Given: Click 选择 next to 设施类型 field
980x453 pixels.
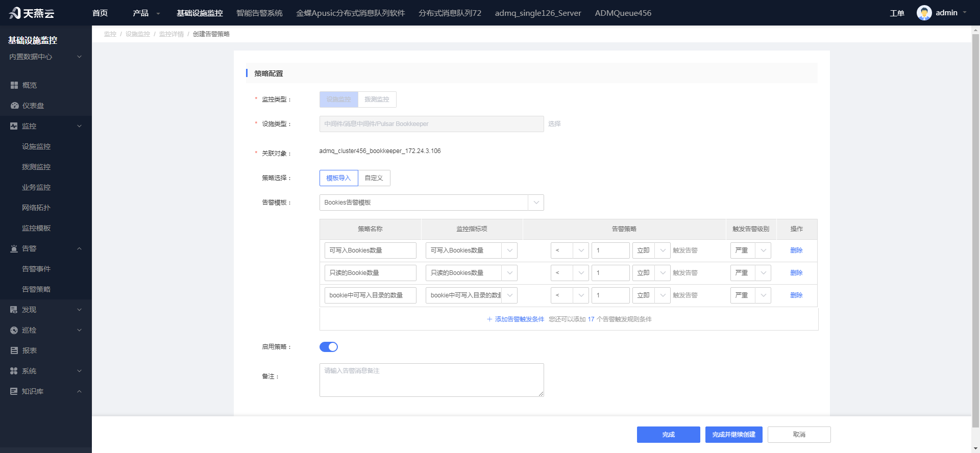Looking at the screenshot, I should [x=554, y=124].
